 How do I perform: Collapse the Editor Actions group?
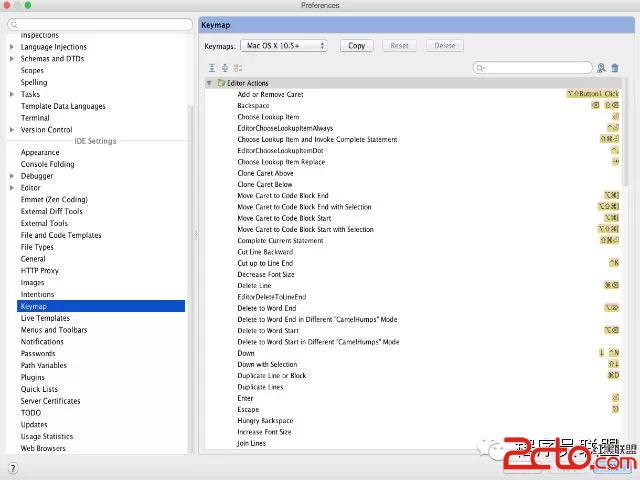point(209,83)
